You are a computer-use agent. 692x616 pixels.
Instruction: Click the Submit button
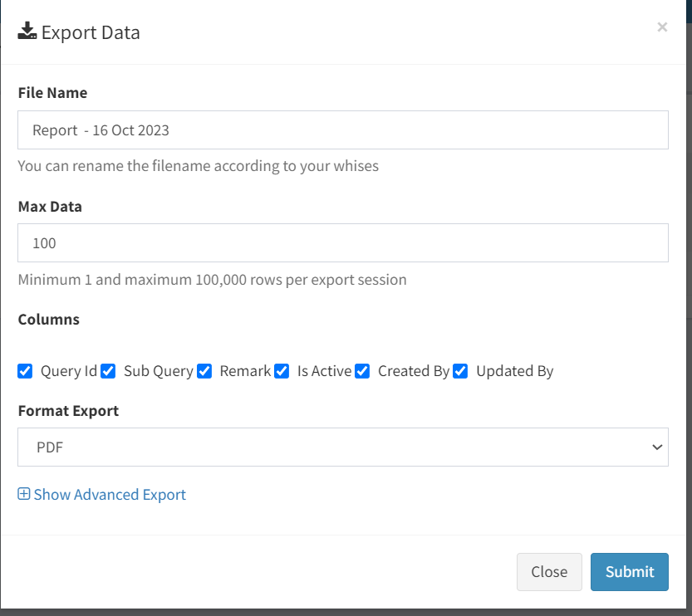click(x=630, y=572)
